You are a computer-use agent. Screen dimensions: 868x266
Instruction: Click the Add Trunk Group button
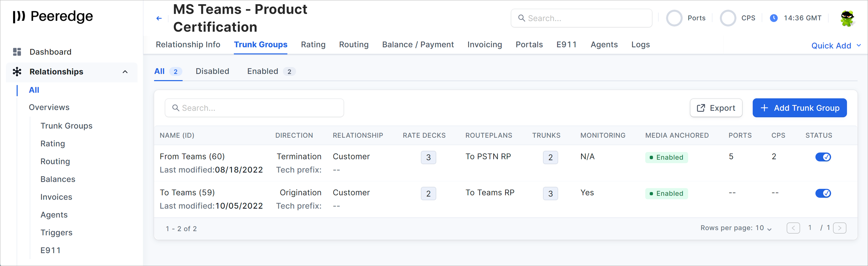799,108
